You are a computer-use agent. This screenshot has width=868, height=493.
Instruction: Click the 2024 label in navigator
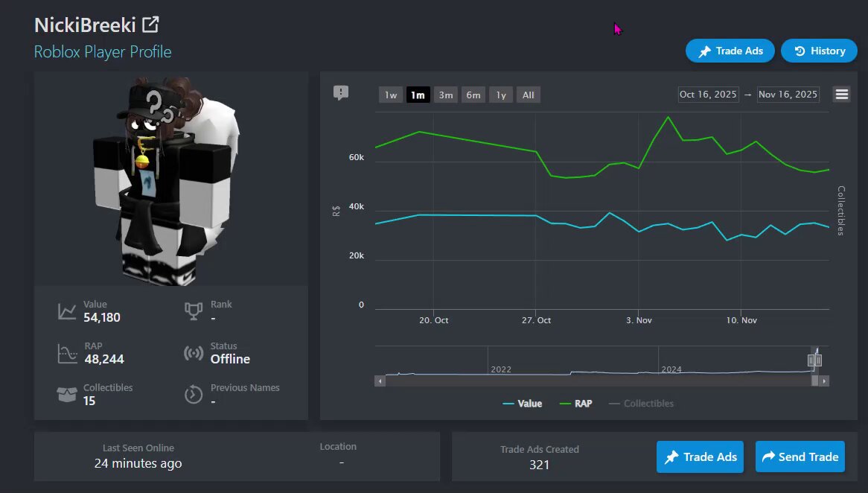click(x=671, y=369)
